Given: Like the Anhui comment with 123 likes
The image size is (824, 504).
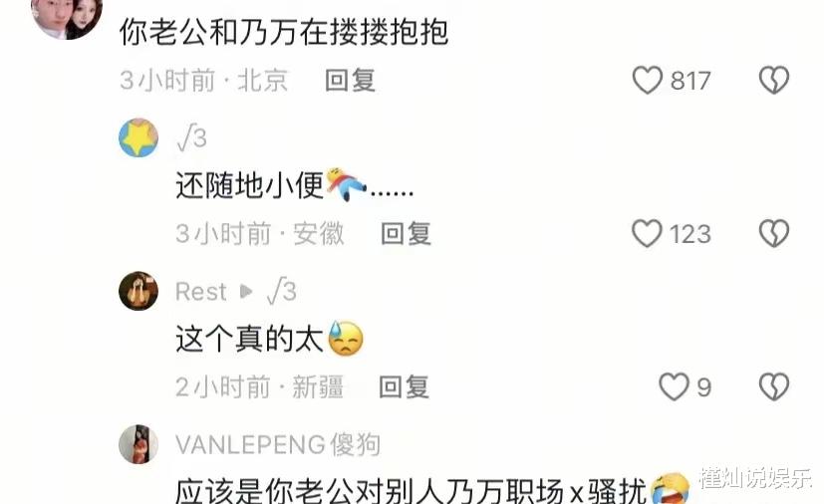Looking at the screenshot, I should pos(647,233).
